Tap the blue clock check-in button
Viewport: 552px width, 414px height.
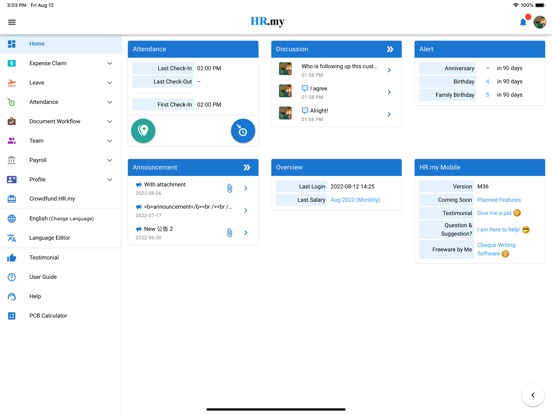coord(243,131)
